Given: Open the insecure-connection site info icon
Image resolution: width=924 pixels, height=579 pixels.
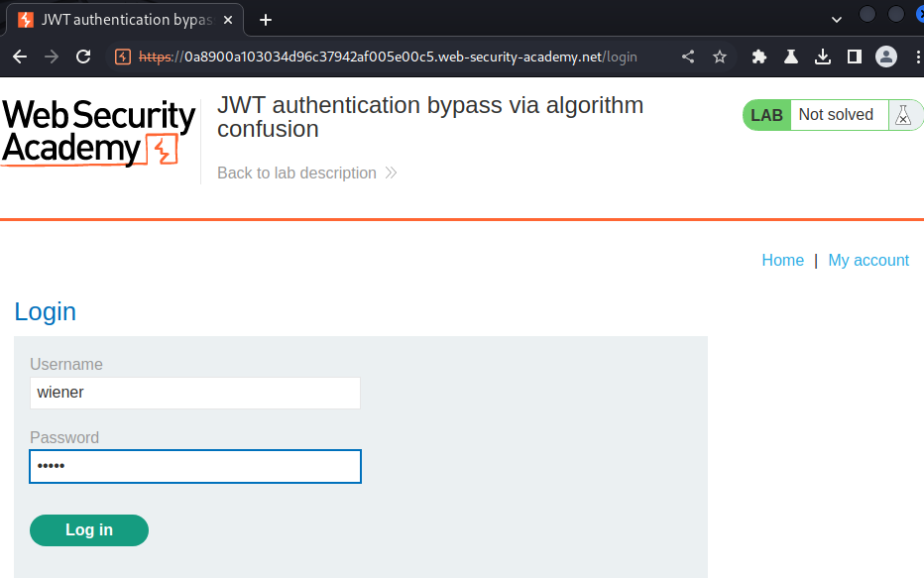Looking at the screenshot, I should (x=123, y=57).
